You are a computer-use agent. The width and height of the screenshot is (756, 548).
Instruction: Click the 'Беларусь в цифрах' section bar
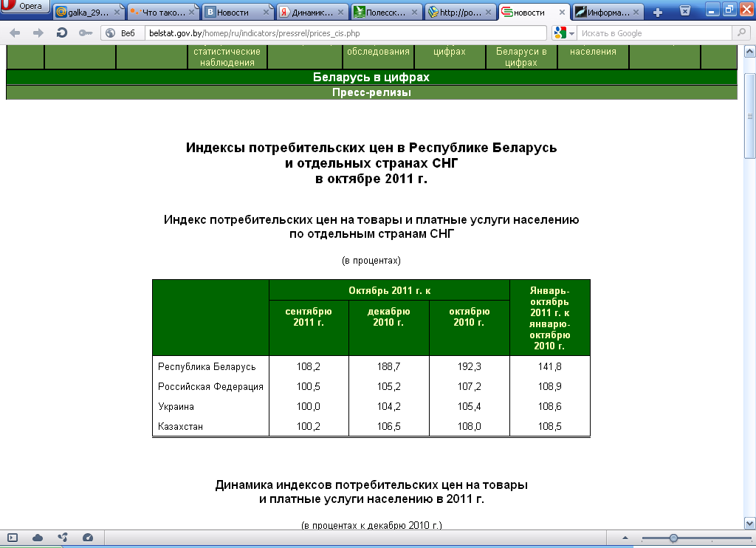371,78
